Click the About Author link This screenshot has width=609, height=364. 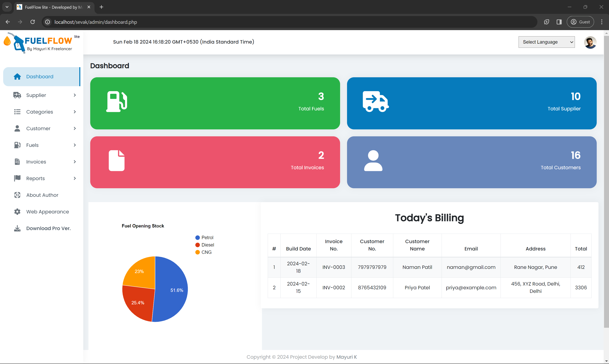(42, 195)
